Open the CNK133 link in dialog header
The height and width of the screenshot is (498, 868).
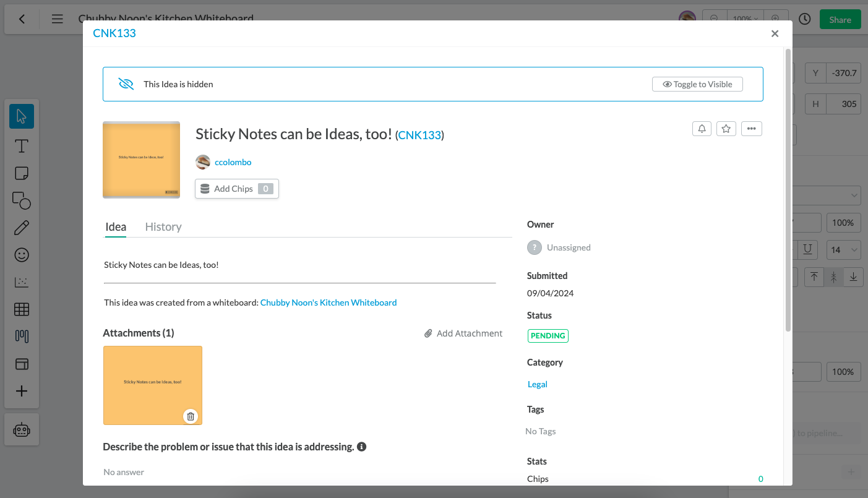114,33
